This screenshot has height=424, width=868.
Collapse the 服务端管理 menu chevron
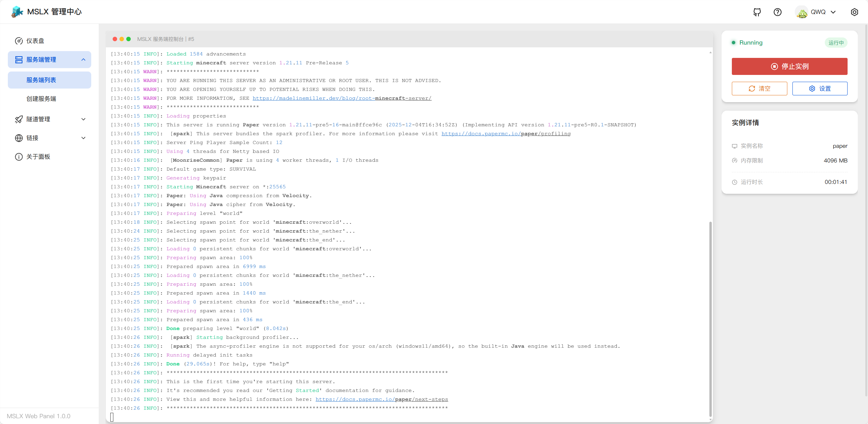pos(83,60)
